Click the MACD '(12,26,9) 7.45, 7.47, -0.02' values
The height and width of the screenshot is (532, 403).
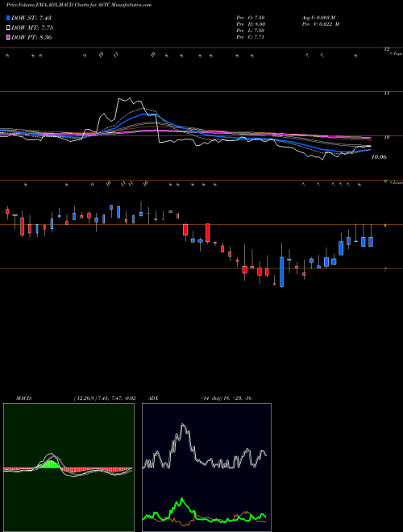tap(105, 398)
